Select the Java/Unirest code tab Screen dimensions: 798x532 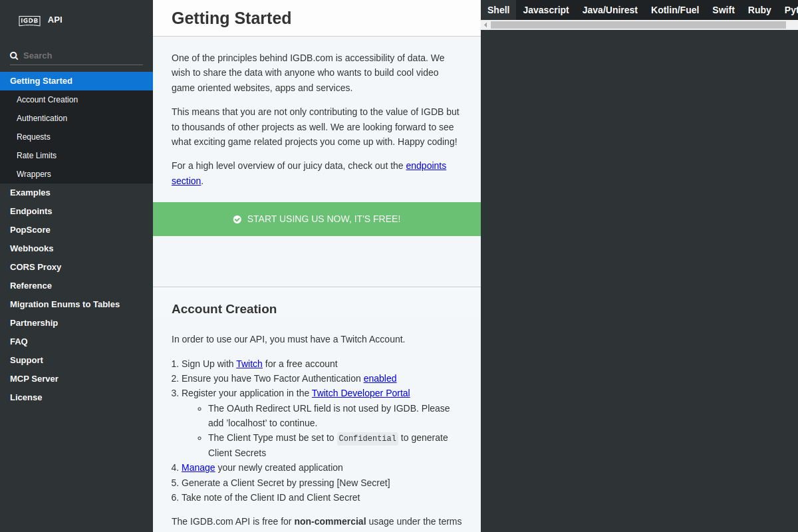[610, 10]
